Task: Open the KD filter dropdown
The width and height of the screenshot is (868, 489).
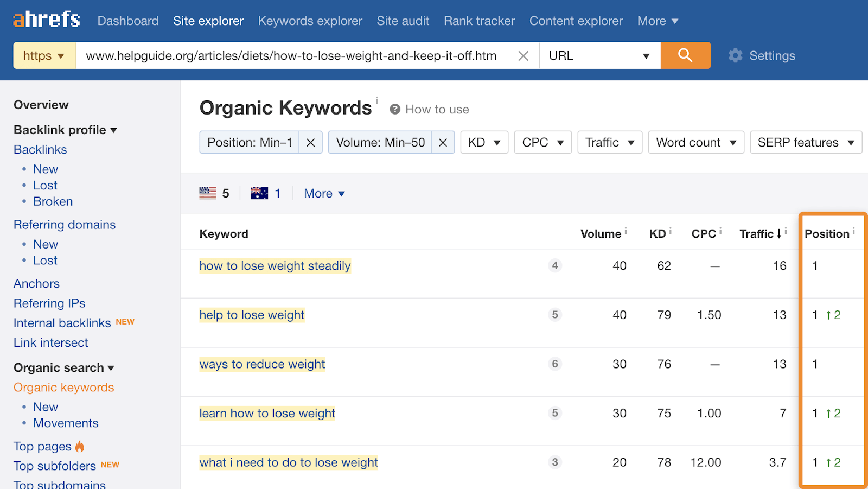Action: point(483,142)
